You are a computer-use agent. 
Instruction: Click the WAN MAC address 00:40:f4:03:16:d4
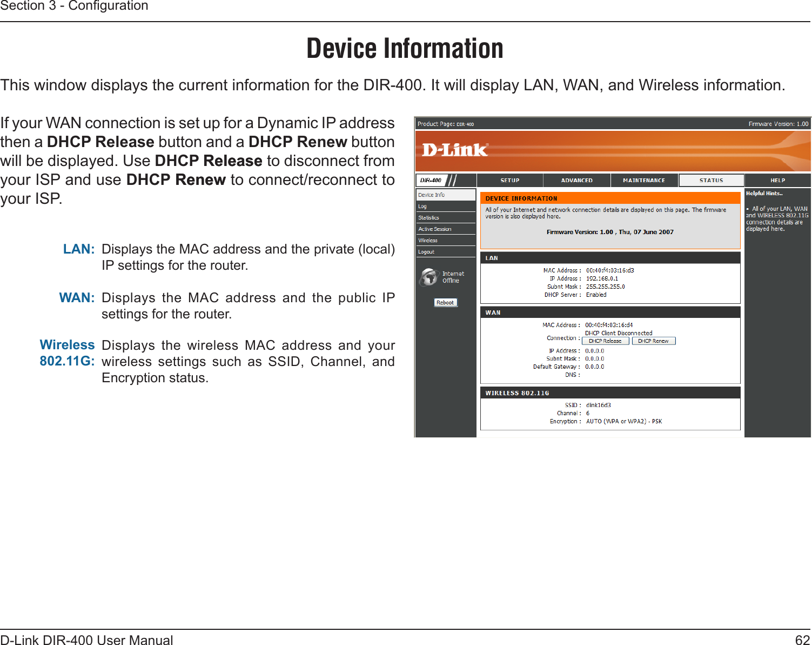pyautogui.click(x=609, y=325)
